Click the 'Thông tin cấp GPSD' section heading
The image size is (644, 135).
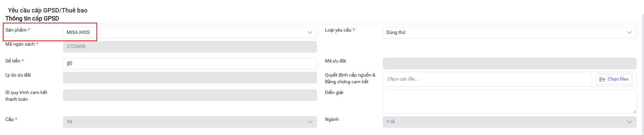[32, 18]
